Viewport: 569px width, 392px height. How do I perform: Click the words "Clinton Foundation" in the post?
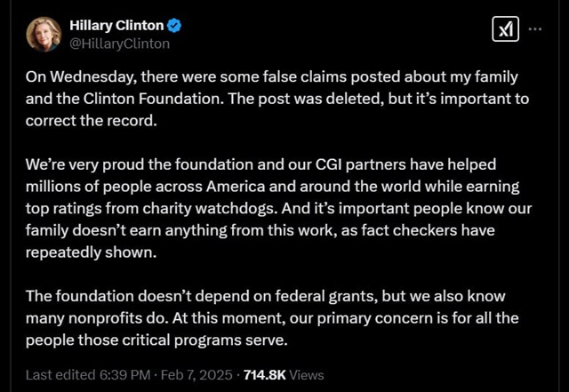pos(153,99)
